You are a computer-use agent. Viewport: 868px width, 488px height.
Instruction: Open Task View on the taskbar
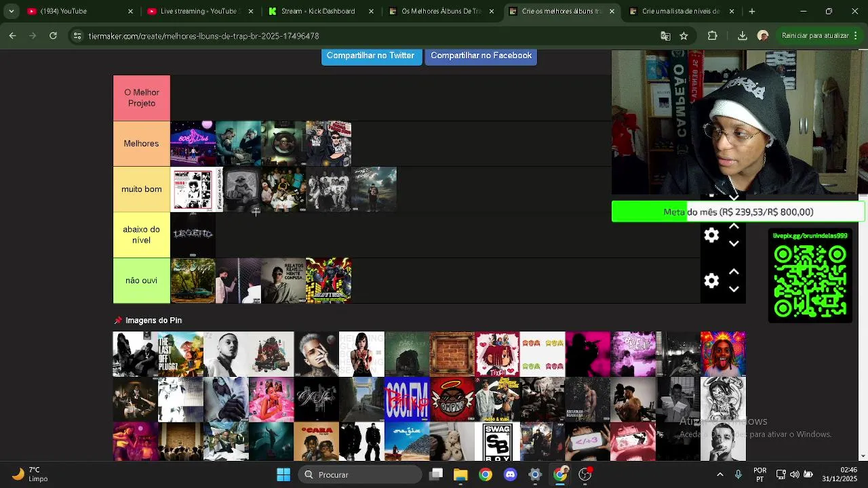[x=436, y=474]
